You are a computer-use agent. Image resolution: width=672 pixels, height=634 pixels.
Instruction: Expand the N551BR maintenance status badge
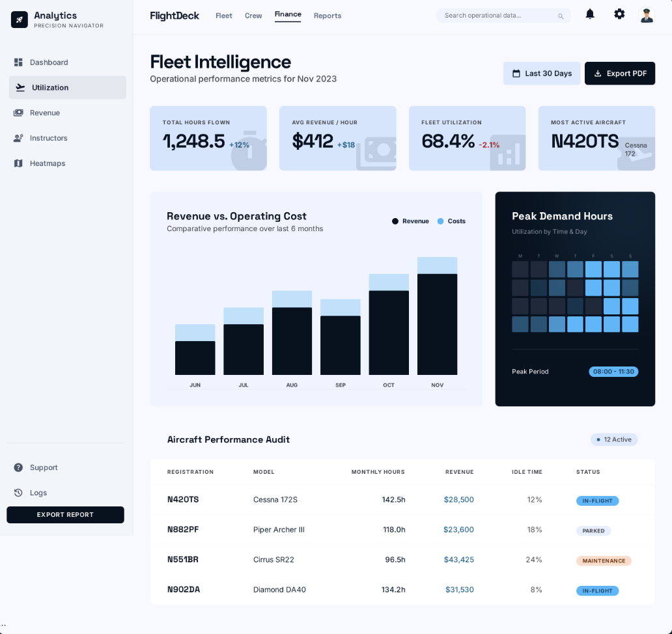[x=604, y=560]
